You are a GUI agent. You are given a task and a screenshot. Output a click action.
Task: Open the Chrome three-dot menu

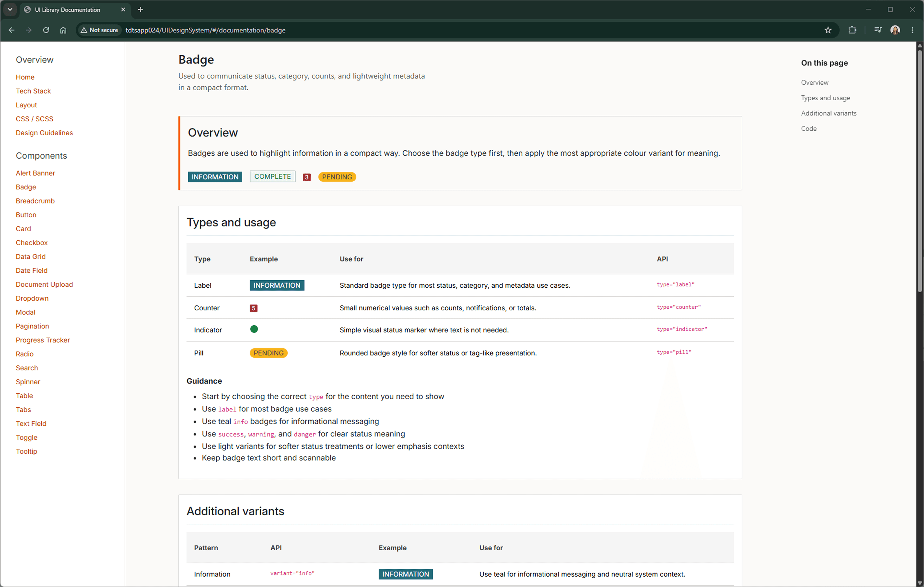click(x=912, y=30)
